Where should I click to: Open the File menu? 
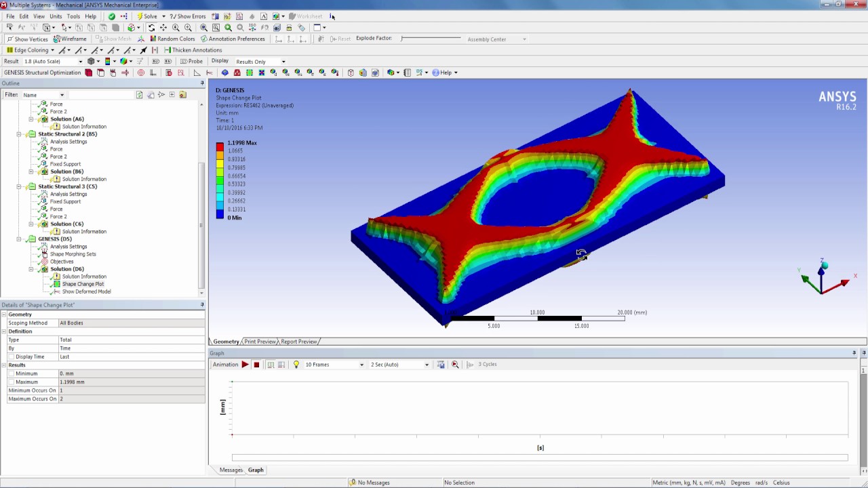pos(10,16)
